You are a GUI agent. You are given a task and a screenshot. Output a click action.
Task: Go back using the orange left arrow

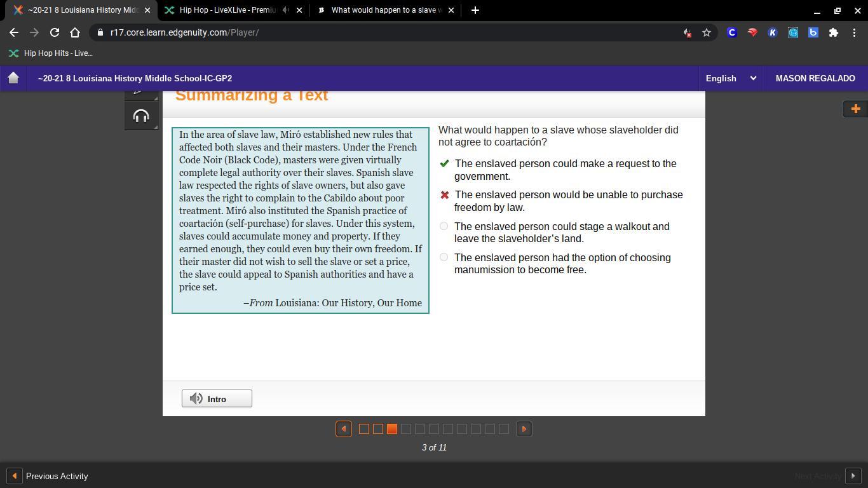(x=344, y=429)
